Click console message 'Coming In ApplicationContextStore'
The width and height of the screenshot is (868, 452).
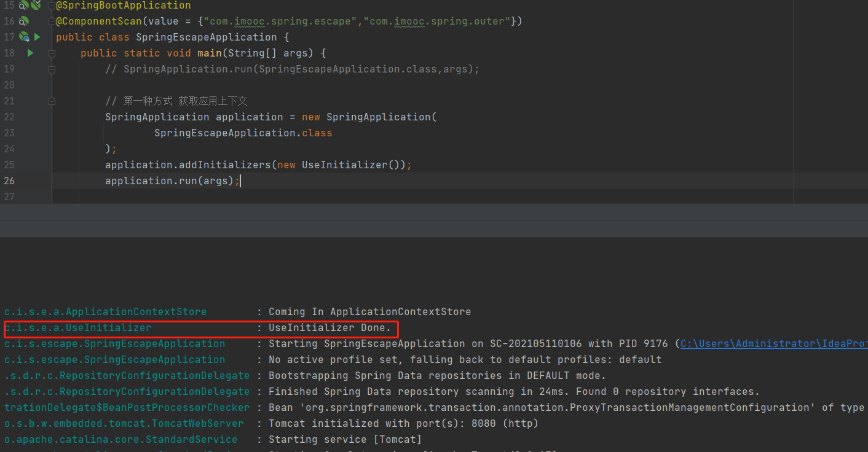coord(370,312)
